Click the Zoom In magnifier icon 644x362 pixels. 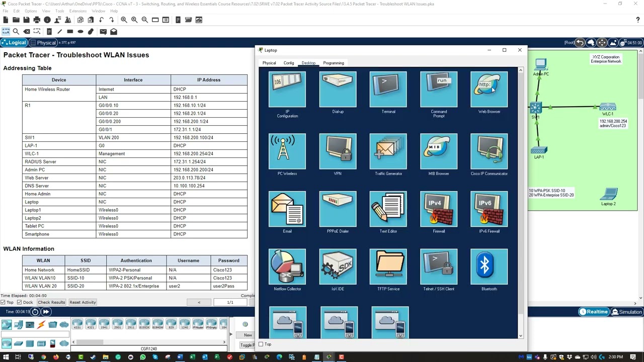click(124, 20)
